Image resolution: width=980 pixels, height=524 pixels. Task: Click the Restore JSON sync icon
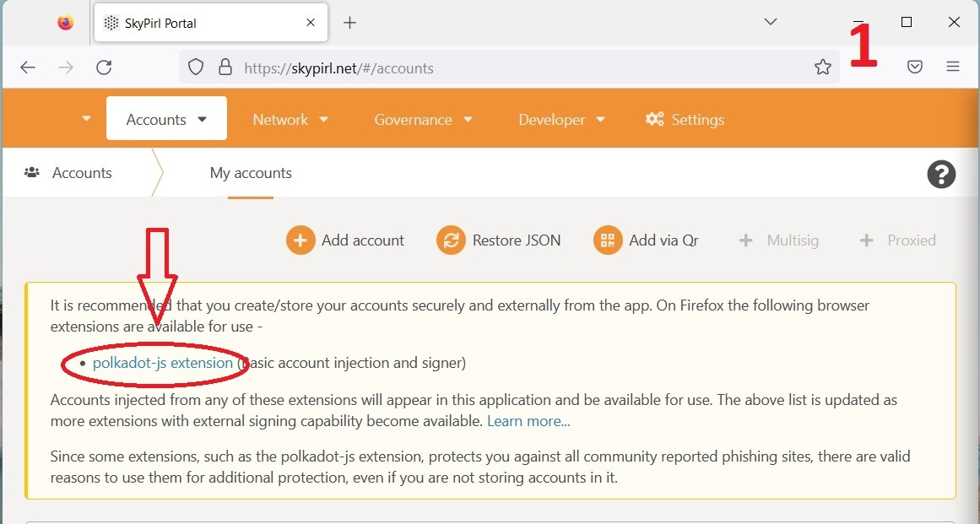tap(451, 240)
